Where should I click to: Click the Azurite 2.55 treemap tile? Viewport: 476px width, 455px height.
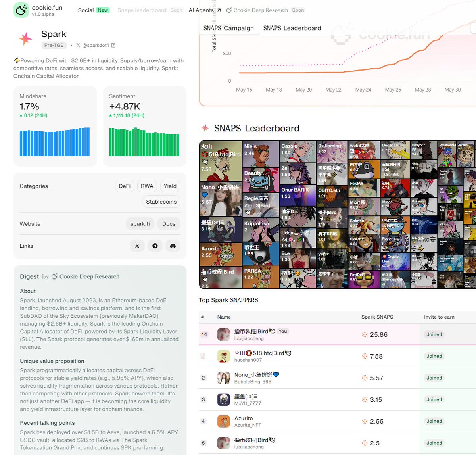[221, 254]
